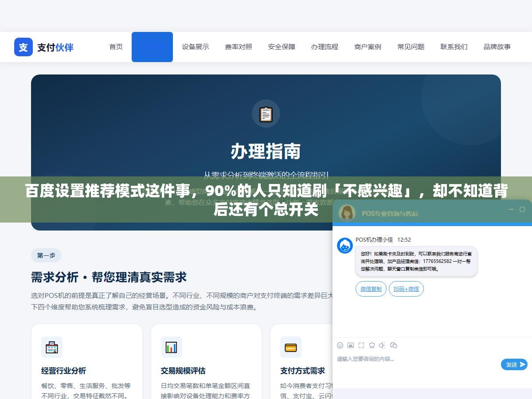The width and height of the screenshot is (532, 399).
Task: Open 品牌故事 page
Action: [x=497, y=47]
